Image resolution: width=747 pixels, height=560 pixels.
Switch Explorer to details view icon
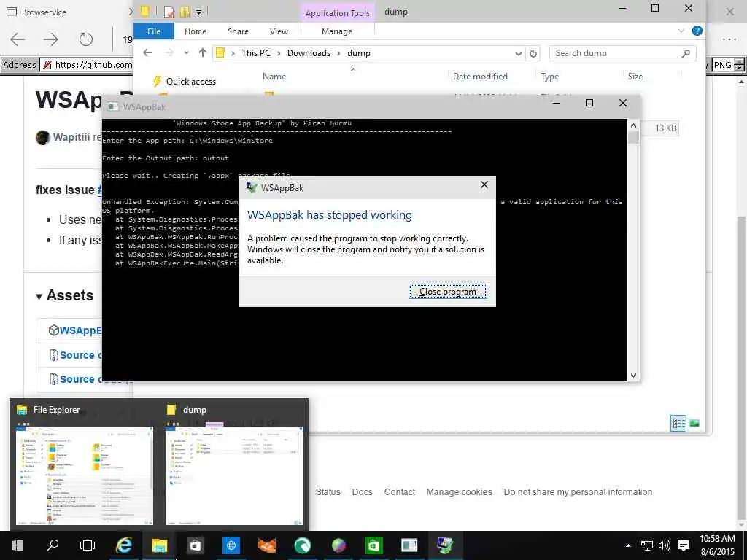[x=678, y=423]
